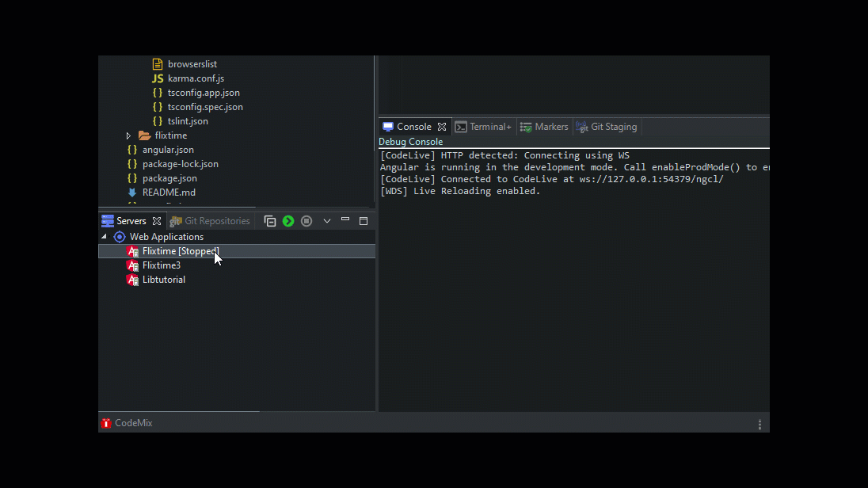The image size is (868, 488).
Task: Select the Flixtime [Stopped] server entry
Action: 179,250
